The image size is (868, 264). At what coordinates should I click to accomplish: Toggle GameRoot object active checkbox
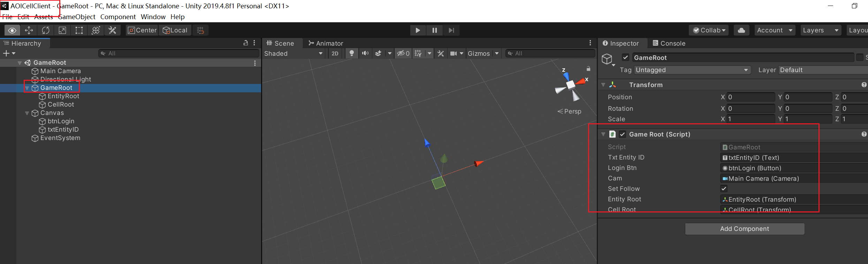pyautogui.click(x=626, y=57)
